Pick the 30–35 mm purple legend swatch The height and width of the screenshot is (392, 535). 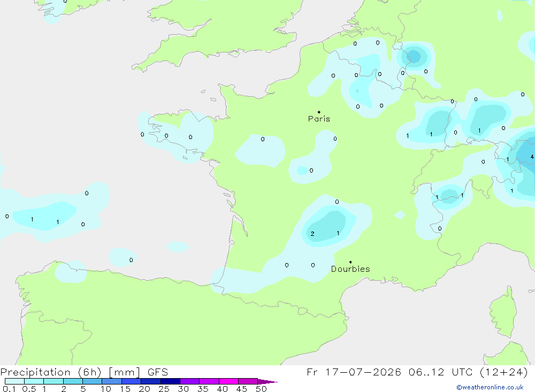tap(189, 381)
